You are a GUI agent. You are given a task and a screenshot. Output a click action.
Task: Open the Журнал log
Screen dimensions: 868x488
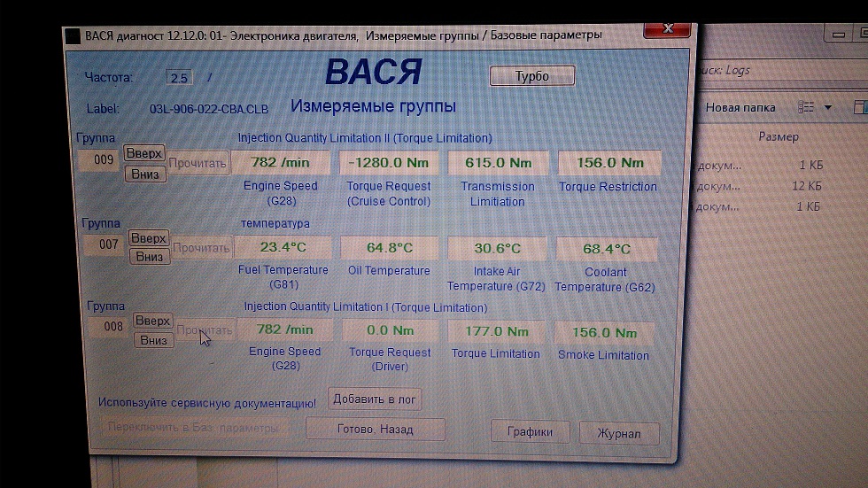(x=619, y=434)
